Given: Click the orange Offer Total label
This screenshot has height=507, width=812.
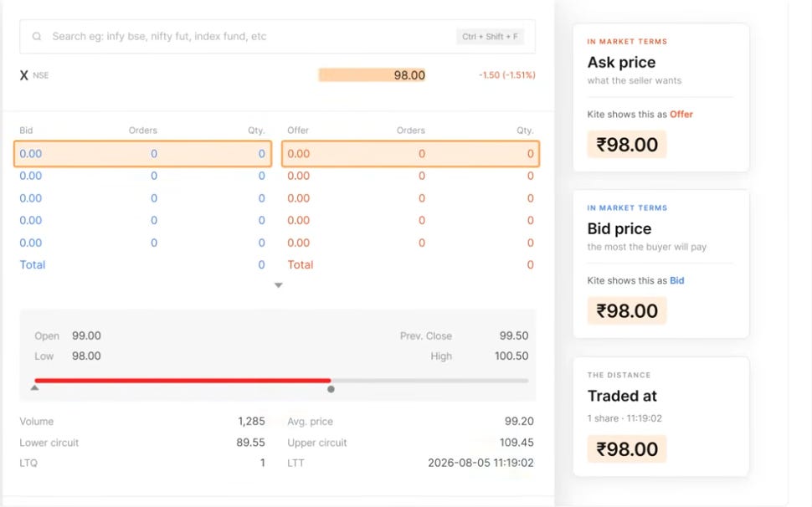Looking at the screenshot, I should (301, 265).
